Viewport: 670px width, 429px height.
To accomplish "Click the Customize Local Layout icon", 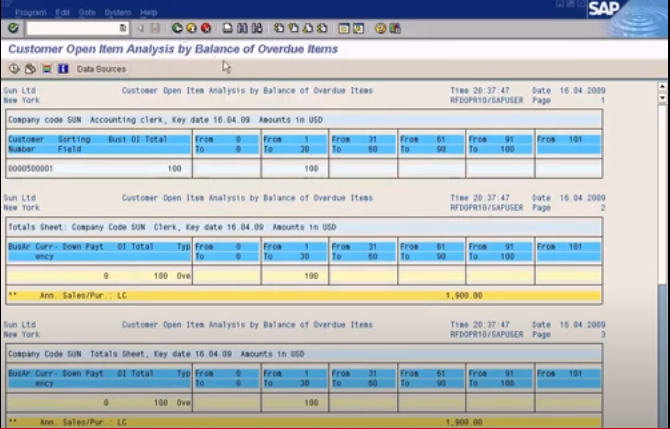I will pyautogui.click(x=395, y=28).
